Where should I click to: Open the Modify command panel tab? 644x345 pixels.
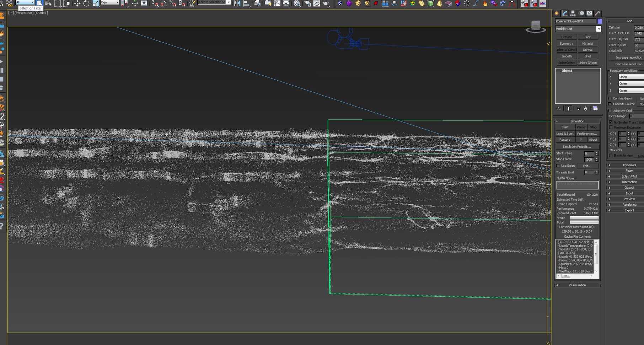click(x=565, y=13)
